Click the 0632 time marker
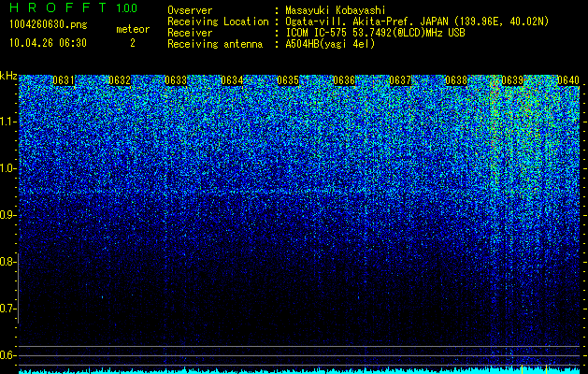This screenshot has width=588, height=374. pyautogui.click(x=120, y=80)
